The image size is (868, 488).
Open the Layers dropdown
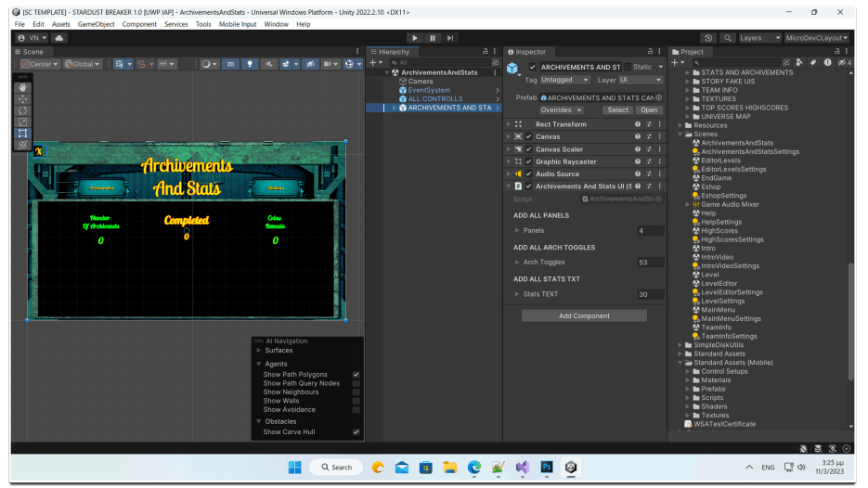(x=758, y=38)
